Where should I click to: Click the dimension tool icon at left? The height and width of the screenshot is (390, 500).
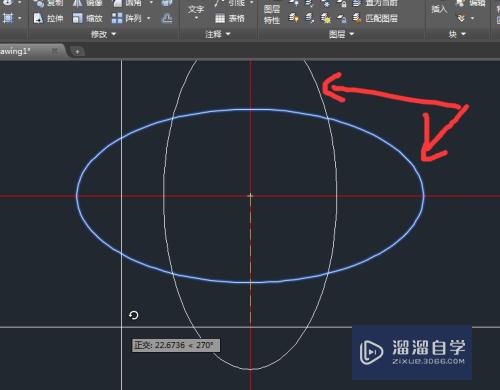(8, 18)
